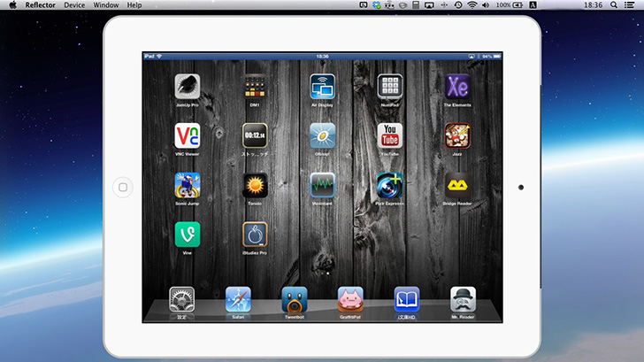This screenshot has width=644, height=362.
Task: Open the stopwatch app showing 00:12.14
Action: [255, 135]
